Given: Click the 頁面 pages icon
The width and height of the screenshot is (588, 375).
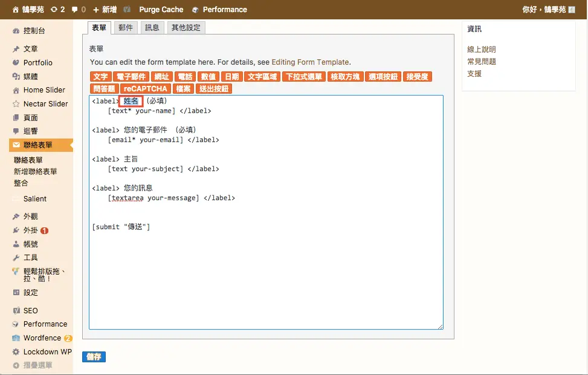Looking at the screenshot, I should pyautogui.click(x=16, y=118).
